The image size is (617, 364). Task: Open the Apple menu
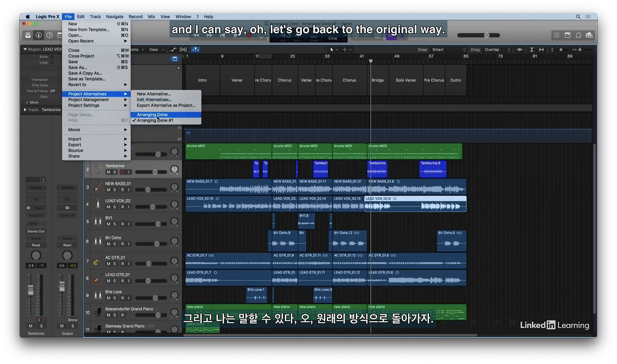pos(27,16)
